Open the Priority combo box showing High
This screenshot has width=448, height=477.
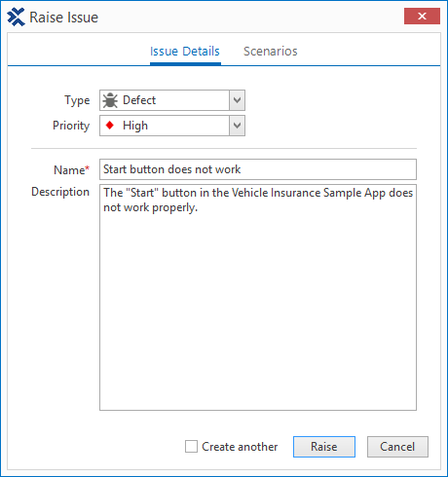click(x=172, y=126)
